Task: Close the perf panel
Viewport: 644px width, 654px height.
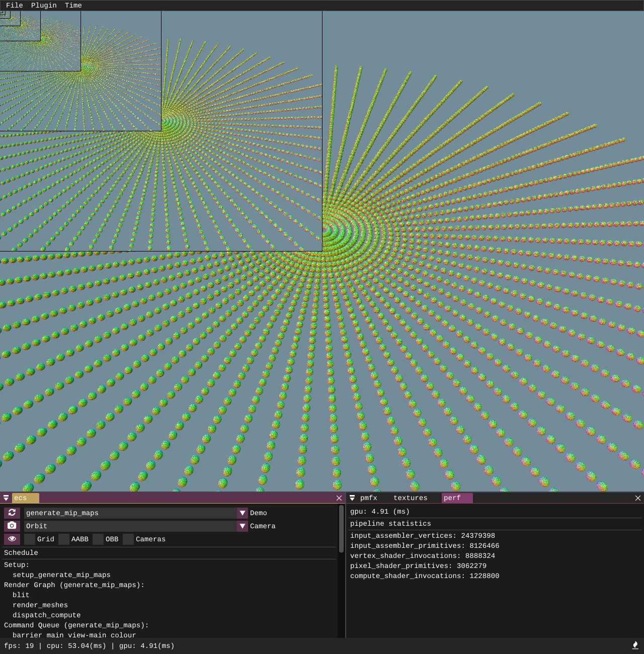Action: (x=638, y=498)
